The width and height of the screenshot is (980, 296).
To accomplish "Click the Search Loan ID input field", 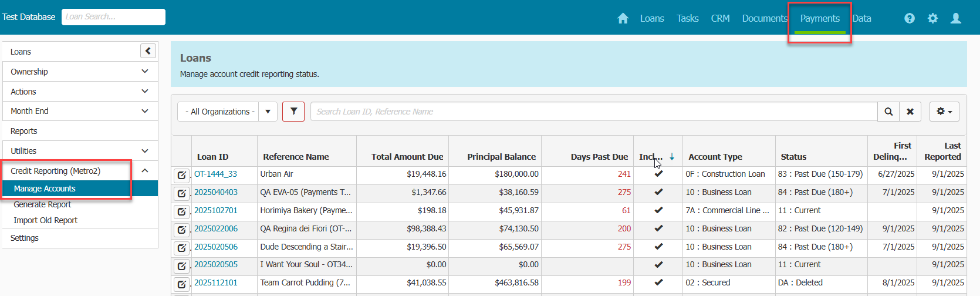I will (x=593, y=112).
